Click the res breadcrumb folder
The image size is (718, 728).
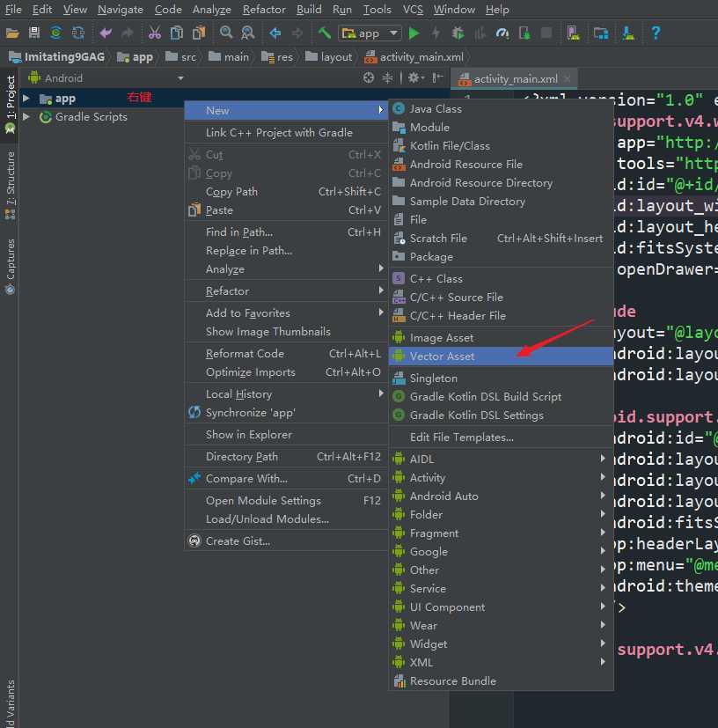click(x=277, y=56)
